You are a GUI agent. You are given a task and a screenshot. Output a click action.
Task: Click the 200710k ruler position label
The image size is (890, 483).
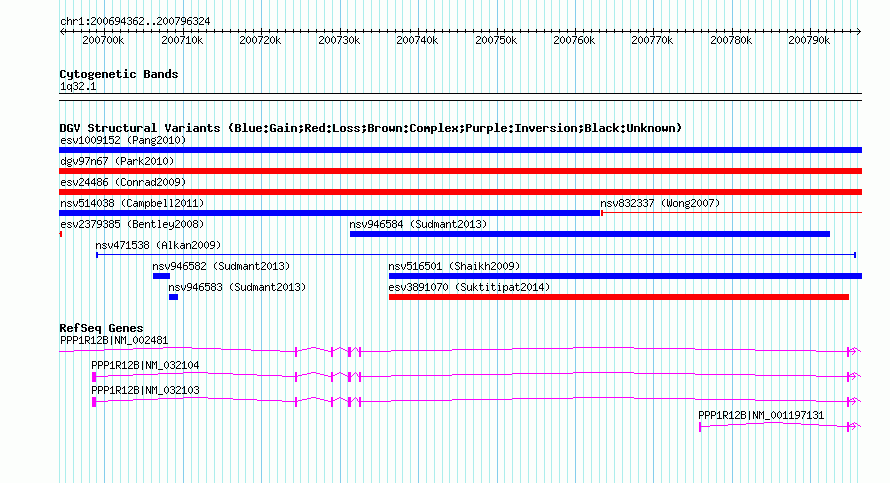(182, 40)
